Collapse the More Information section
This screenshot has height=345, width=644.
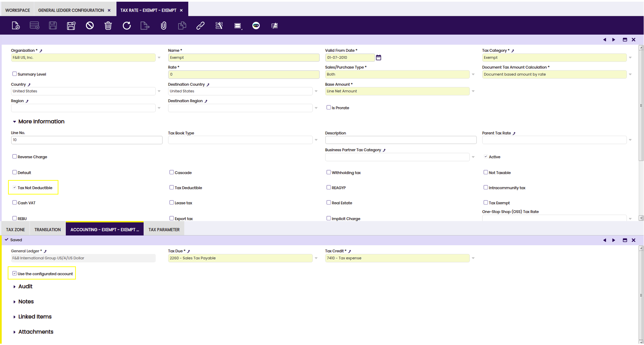click(14, 122)
